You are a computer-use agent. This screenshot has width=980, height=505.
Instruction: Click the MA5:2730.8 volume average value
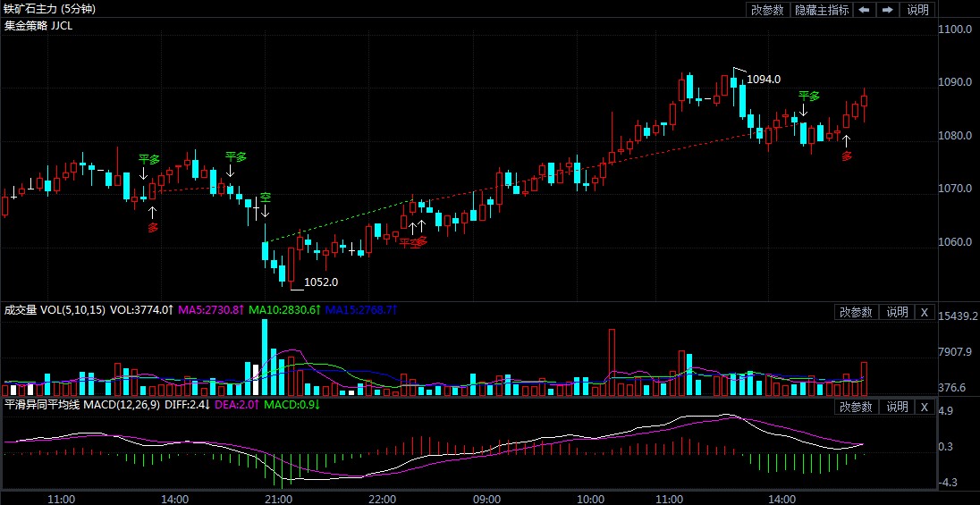211,309
